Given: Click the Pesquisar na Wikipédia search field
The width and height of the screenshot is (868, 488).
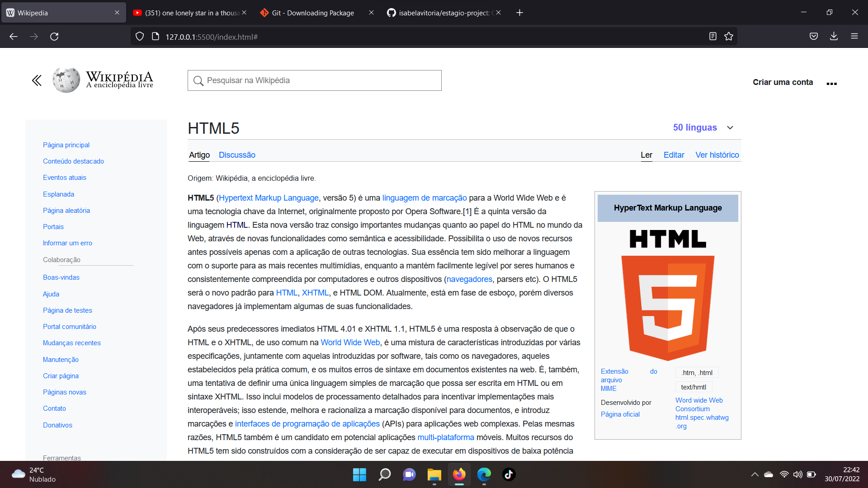Looking at the screenshot, I should pyautogui.click(x=314, y=80).
